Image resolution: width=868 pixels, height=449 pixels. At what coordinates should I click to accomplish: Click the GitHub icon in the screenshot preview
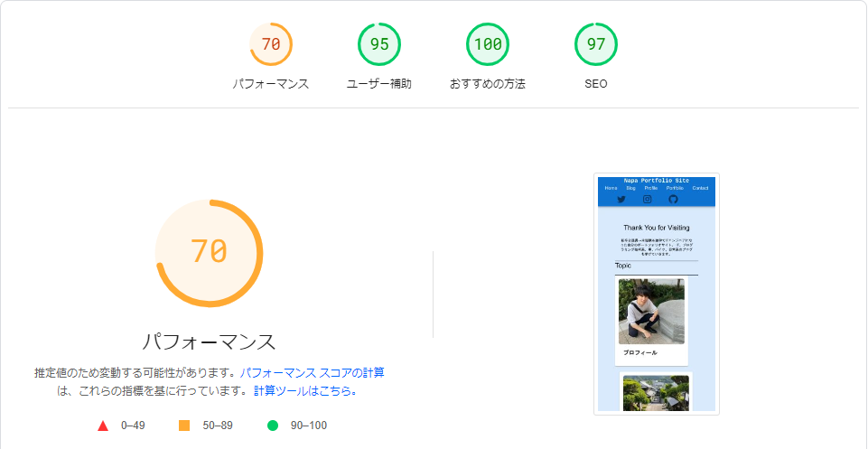click(673, 200)
